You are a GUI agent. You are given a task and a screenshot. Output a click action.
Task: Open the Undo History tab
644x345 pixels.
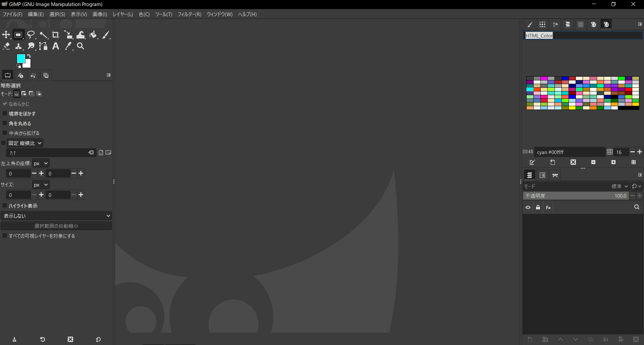33,75
